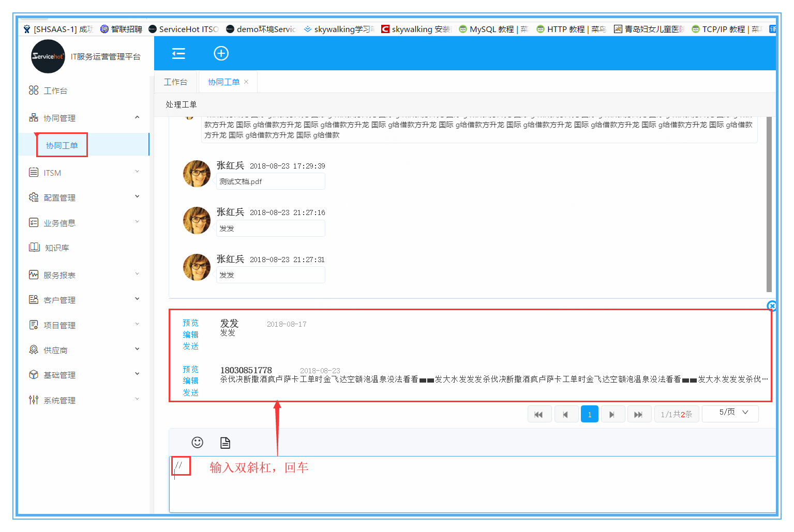Image resolution: width=794 pixels, height=532 pixels.
Task: Jump to the first page of results
Action: coord(538,414)
